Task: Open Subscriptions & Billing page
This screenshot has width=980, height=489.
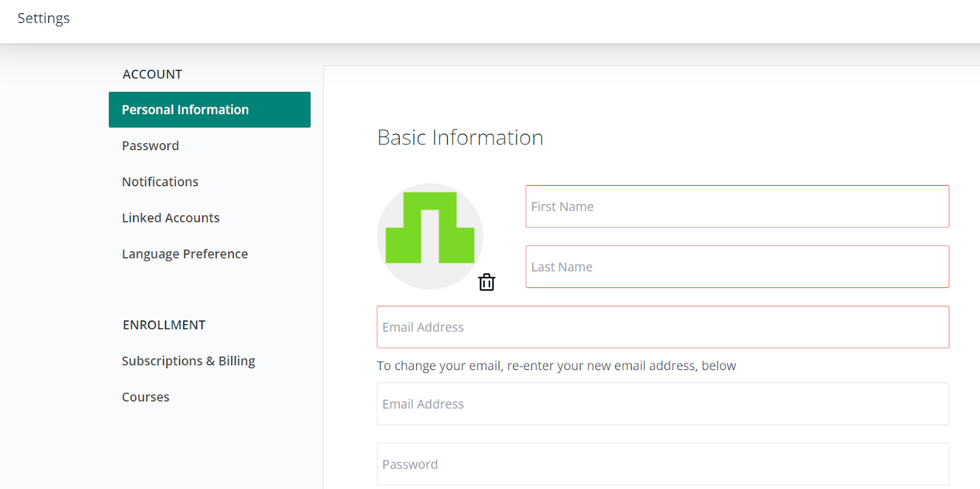Action: [x=188, y=361]
